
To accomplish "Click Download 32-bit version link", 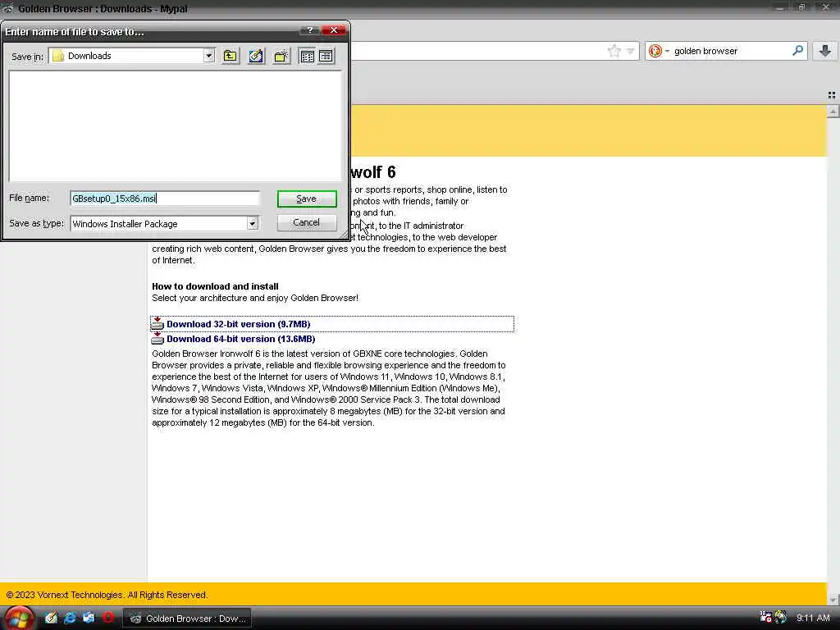I will 239,324.
